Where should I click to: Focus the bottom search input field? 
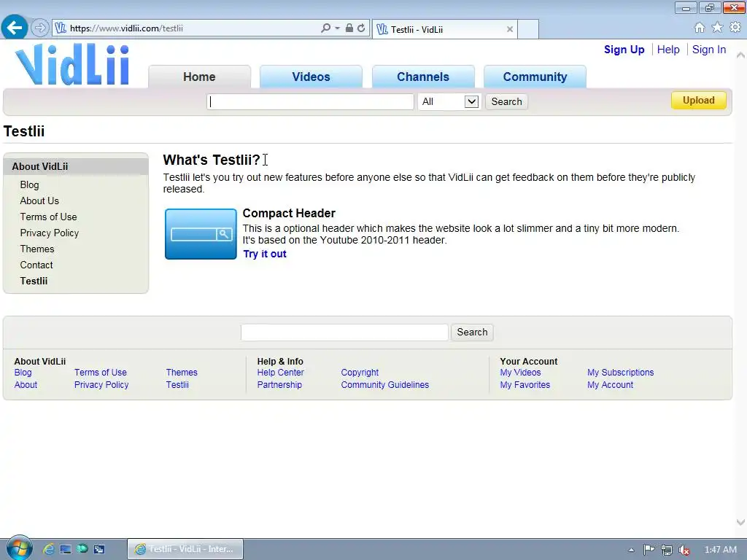344,332
